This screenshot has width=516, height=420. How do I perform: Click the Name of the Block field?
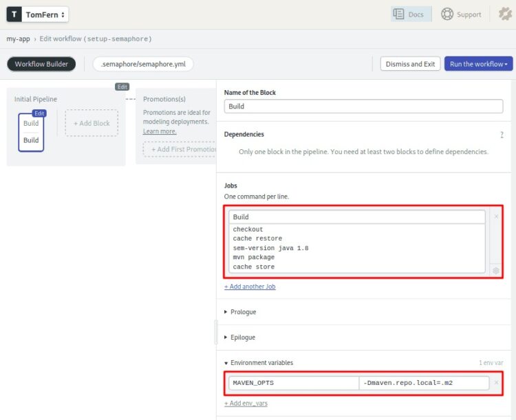click(363, 107)
